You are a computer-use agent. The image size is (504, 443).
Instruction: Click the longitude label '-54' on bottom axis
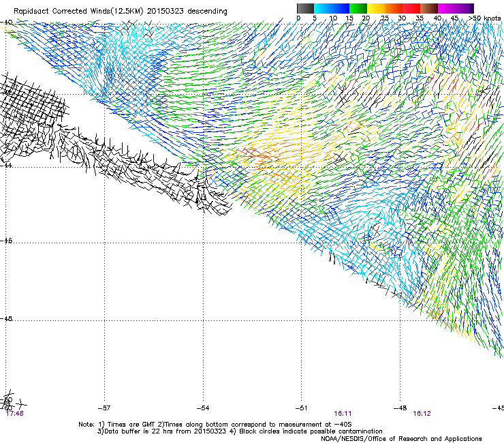tap(203, 408)
